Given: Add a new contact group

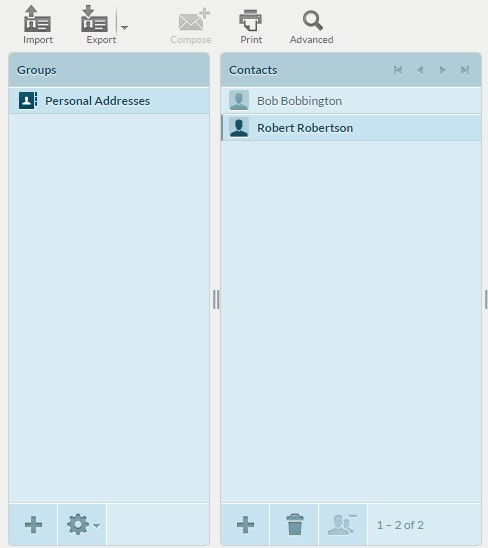Looking at the screenshot, I should tap(33, 525).
